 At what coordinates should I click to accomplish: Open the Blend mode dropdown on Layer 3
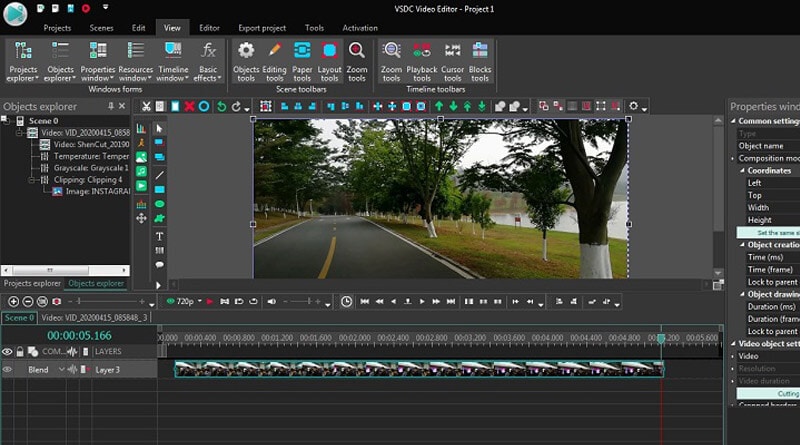61,370
